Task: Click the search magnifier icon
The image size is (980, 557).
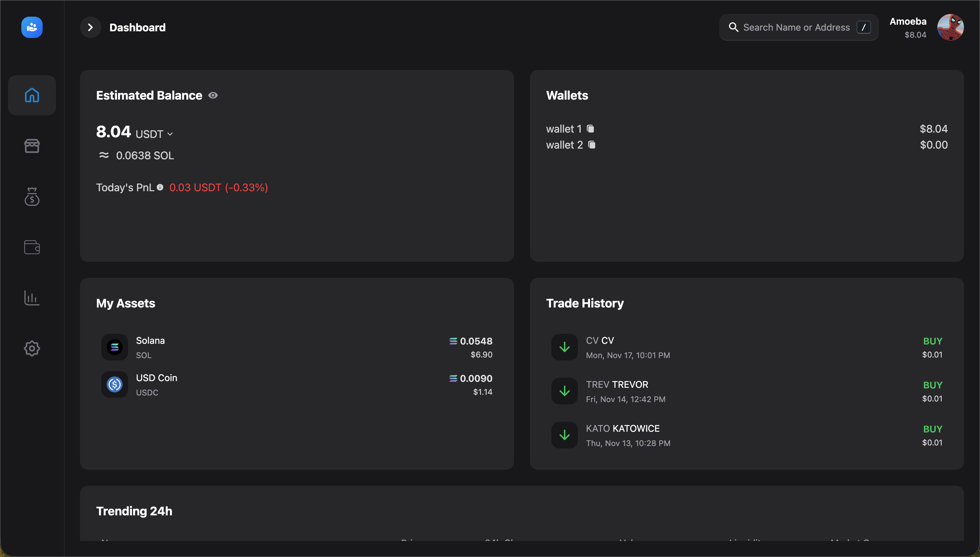Action: (x=734, y=27)
